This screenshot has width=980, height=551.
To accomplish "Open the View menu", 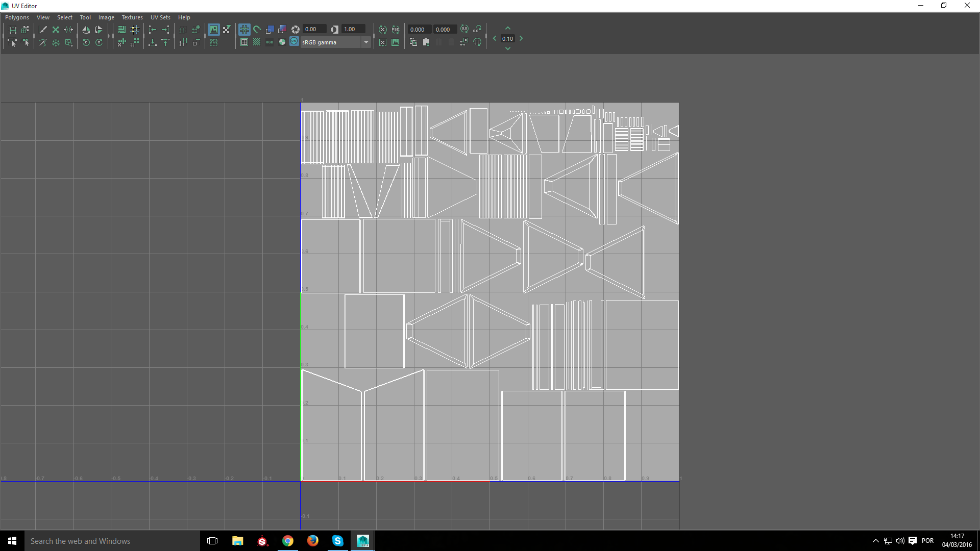I will (43, 17).
